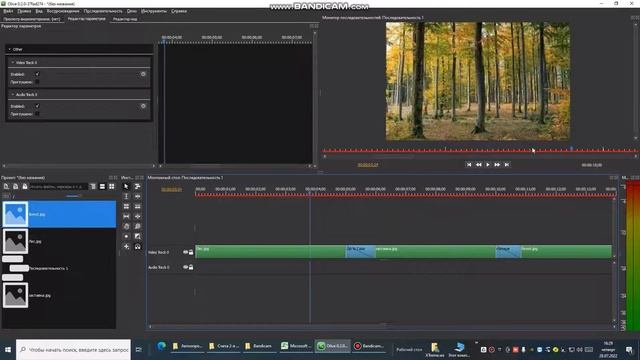Step to previous frame in viewer

pyautogui.click(x=478, y=164)
